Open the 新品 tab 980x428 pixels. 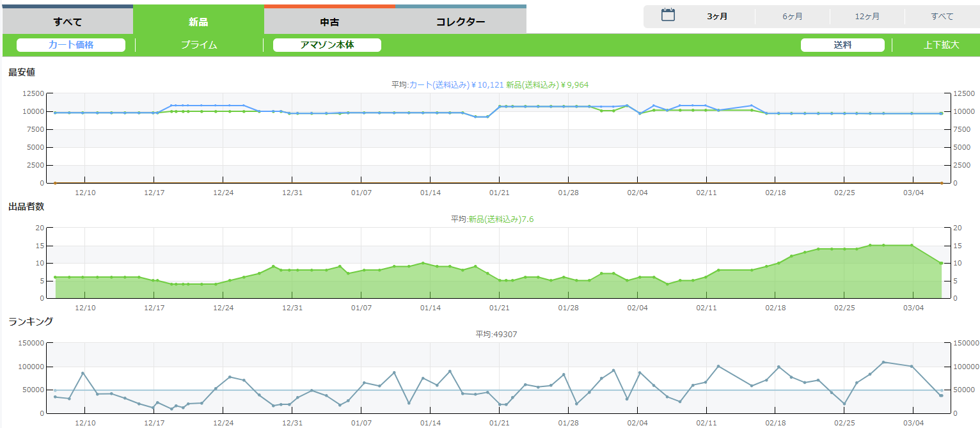(x=198, y=22)
